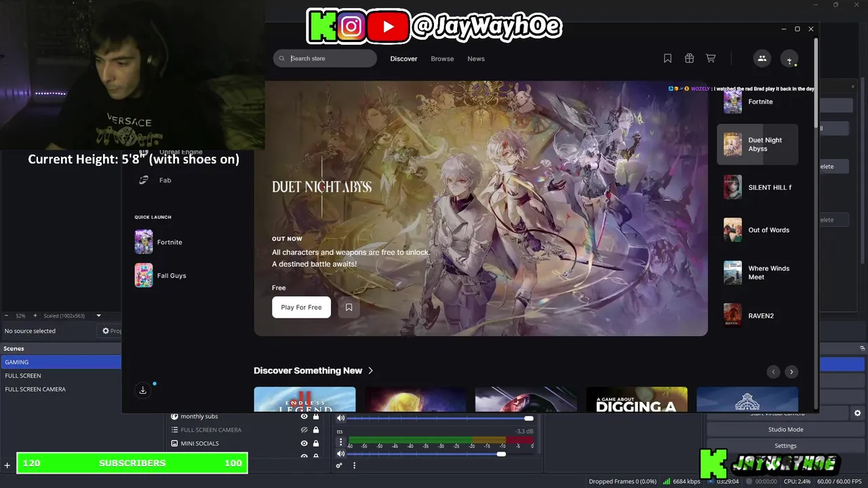Viewport: 868px width, 488px height.
Task: Select RAVEN2 in featured list
Action: pos(757,315)
